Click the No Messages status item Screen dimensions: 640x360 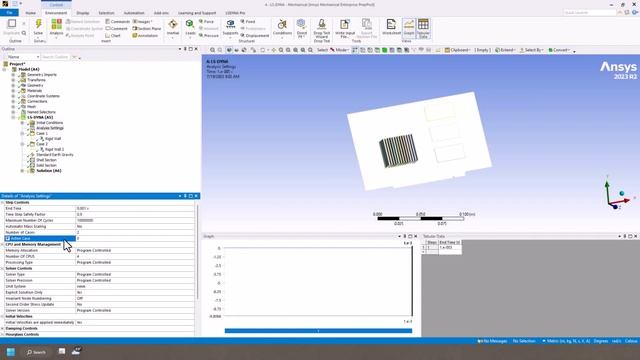pyautogui.click(x=492, y=341)
